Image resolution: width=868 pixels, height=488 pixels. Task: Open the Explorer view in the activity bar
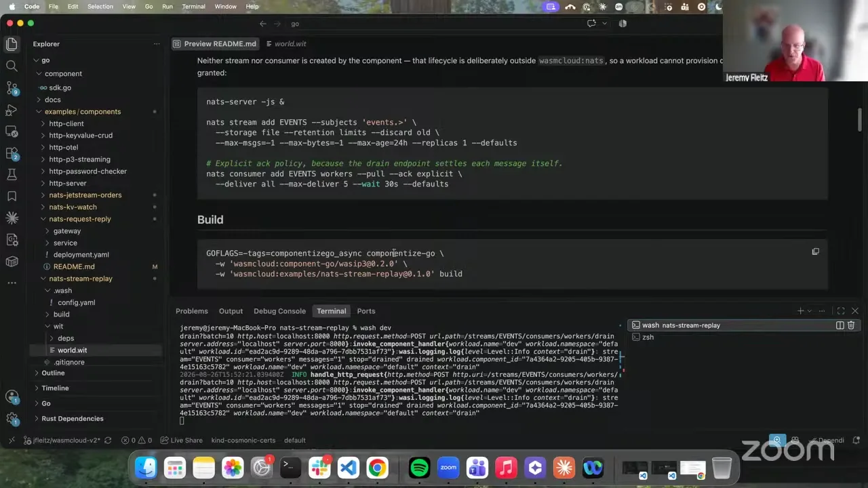(x=12, y=44)
